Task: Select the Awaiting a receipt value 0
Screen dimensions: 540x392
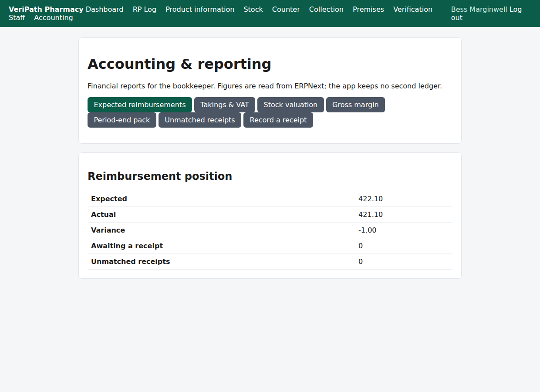Action: [361, 246]
